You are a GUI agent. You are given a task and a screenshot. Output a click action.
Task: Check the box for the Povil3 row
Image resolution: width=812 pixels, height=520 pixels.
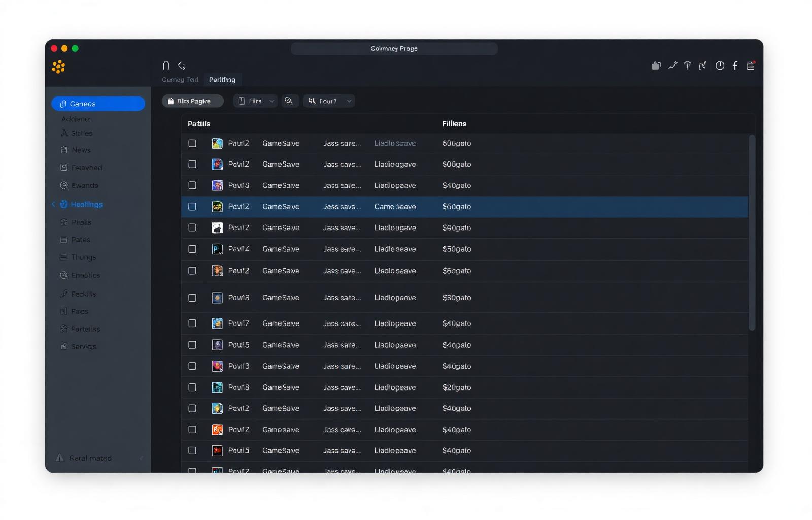point(192,366)
